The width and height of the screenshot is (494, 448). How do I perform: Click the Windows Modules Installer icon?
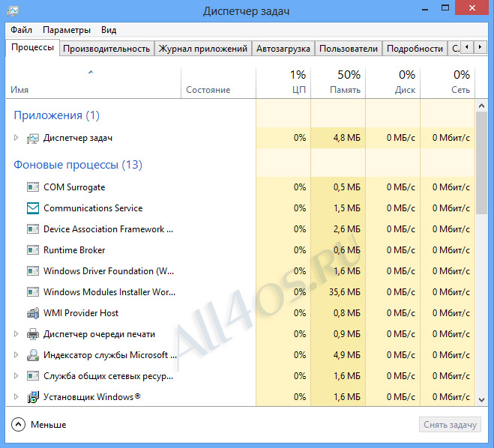coord(33,292)
